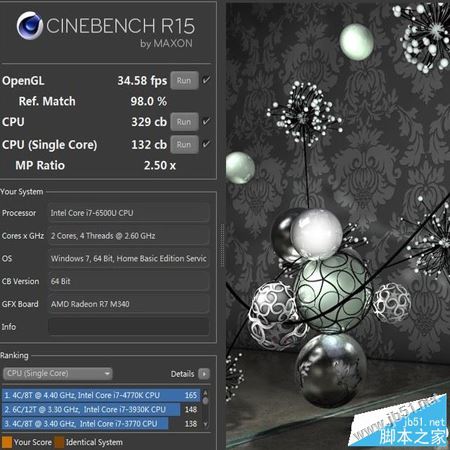This screenshot has width=450, height=450.
Task: Click the MP Ratio 2.50 x value
Action: [x=160, y=165]
